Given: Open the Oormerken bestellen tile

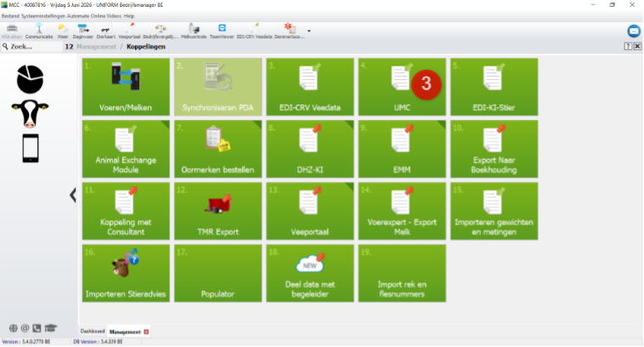Looking at the screenshot, I should 217,149.
